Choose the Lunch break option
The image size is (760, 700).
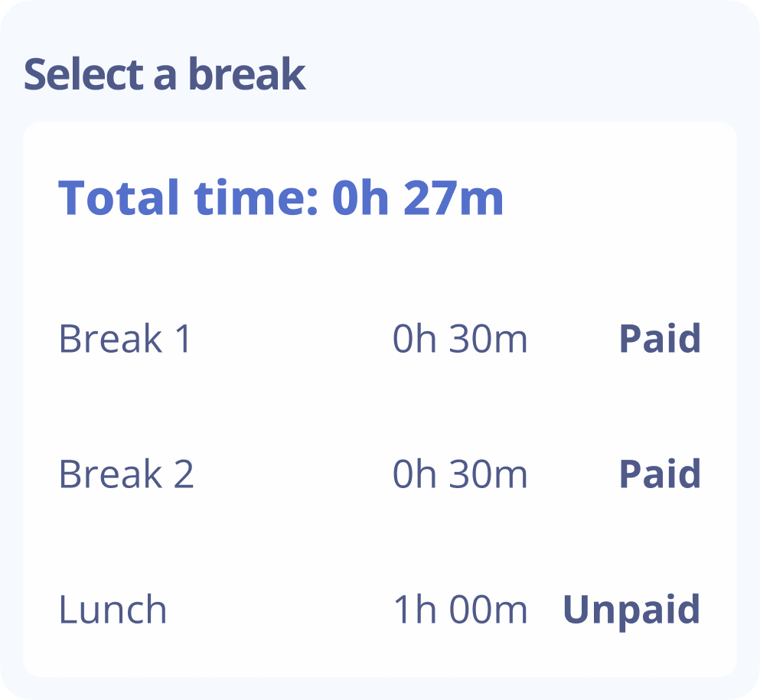click(x=113, y=610)
